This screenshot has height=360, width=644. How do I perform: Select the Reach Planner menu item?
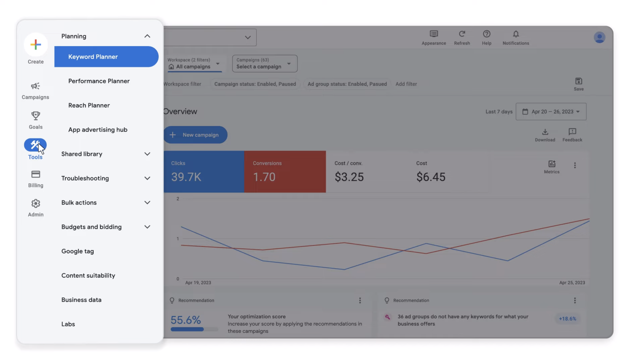[x=89, y=105]
